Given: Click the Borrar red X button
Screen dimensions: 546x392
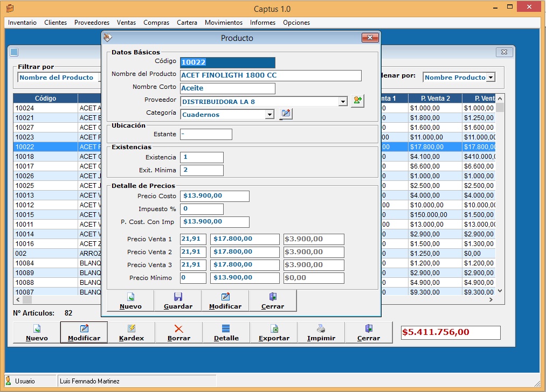Looking at the screenshot, I should [x=178, y=333].
